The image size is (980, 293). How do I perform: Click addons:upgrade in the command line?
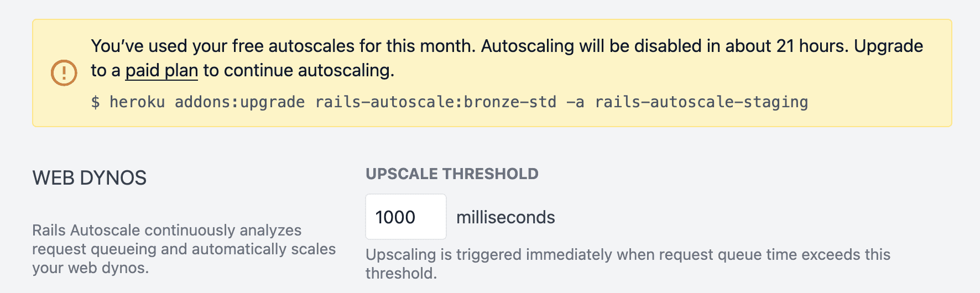239,102
